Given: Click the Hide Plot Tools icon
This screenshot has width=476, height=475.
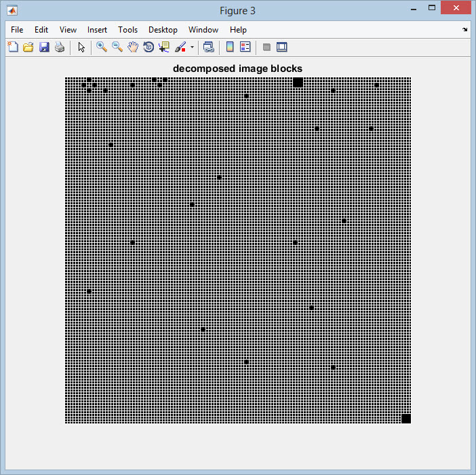Looking at the screenshot, I should [266, 47].
